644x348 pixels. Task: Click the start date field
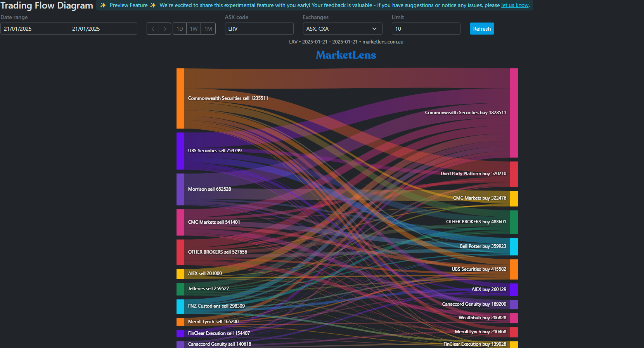click(x=35, y=29)
